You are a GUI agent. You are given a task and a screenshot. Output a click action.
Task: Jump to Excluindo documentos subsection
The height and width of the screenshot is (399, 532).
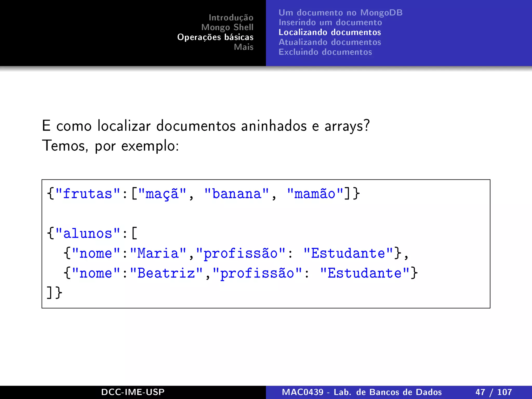[x=325, y=52]
